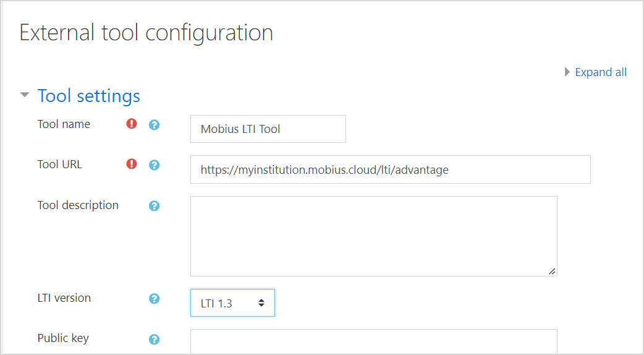This screenshot has height=355, width=644.
Task: Click the Tool URL label
Action: tap(60, 165)
